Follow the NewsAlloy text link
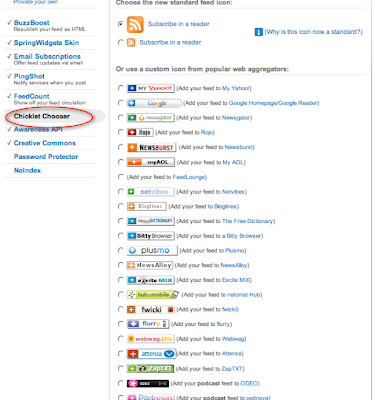The image size is (375, 400). (x=234, y=265)
